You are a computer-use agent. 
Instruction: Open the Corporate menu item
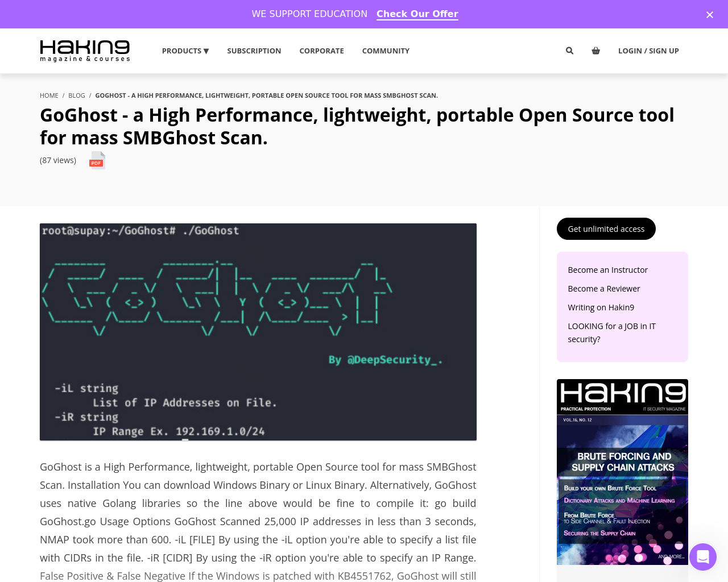pos(322,51)
